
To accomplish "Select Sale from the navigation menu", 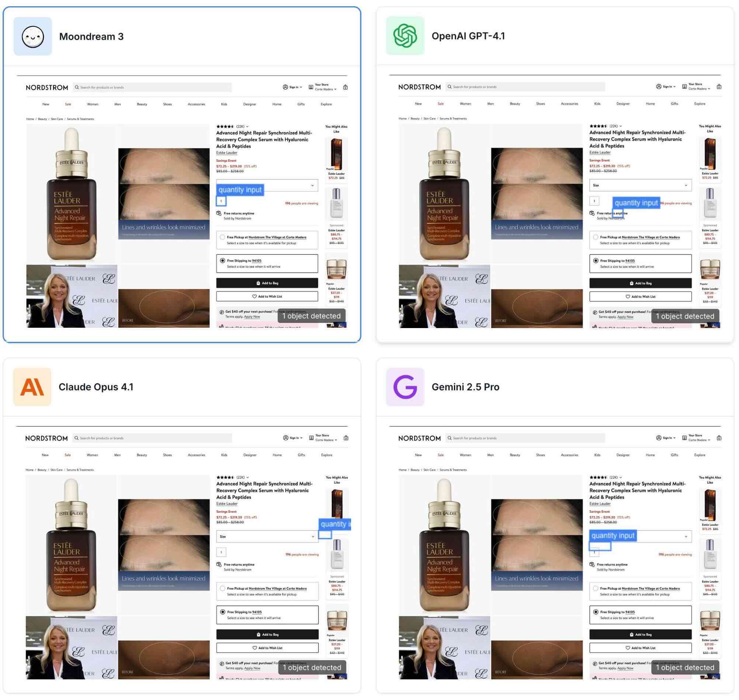I will [x=68, y=104].
